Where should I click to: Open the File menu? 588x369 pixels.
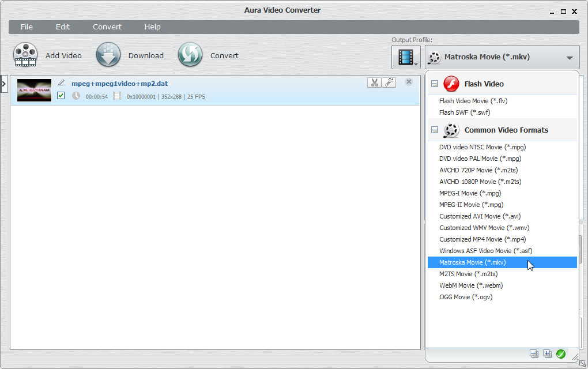(x=27, y=27)
